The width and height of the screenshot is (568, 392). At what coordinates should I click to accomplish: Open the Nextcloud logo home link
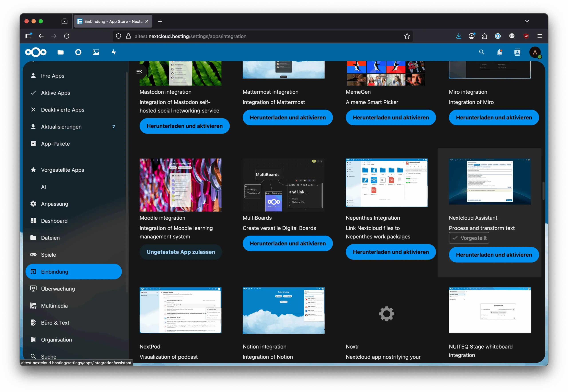[x=36, y=52]
